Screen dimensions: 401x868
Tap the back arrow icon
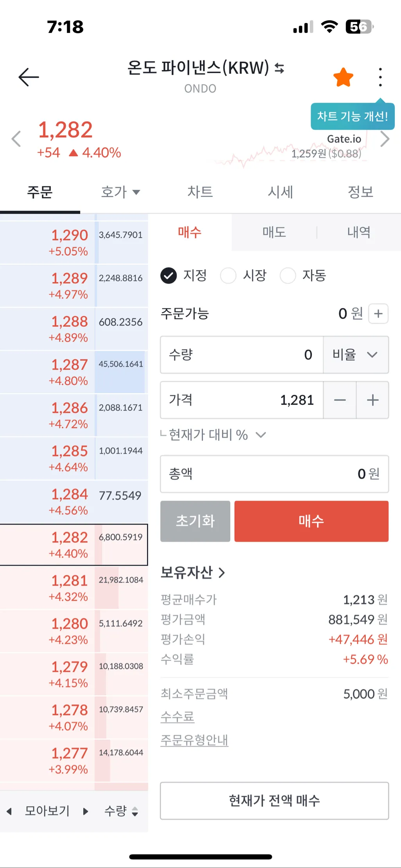click(29, 77)
